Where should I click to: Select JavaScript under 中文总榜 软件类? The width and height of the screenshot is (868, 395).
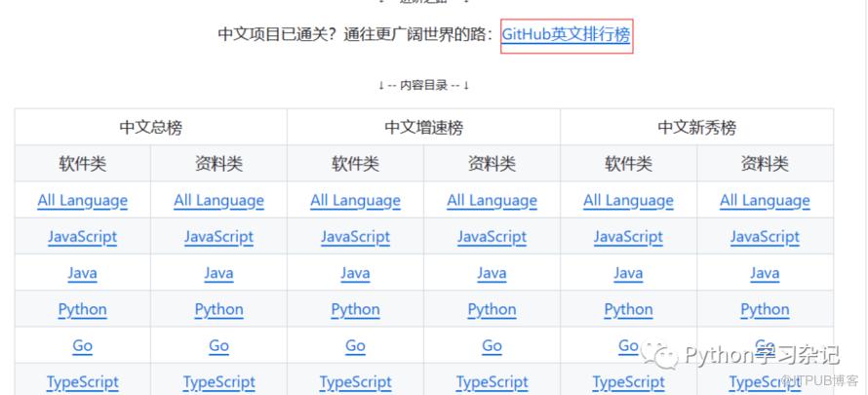click(82, 237)
